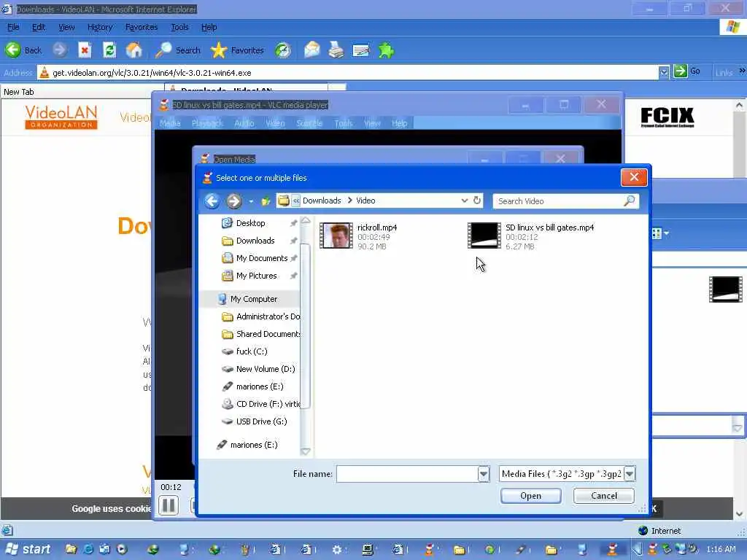The image size is (747, 560).
Task: Open IE Help menu
Action: (209, 27)
